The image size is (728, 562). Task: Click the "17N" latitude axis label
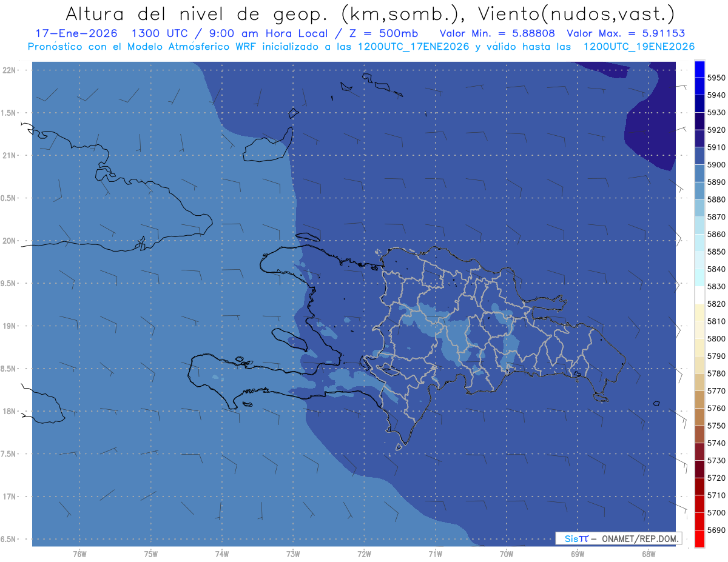point(10,497)
